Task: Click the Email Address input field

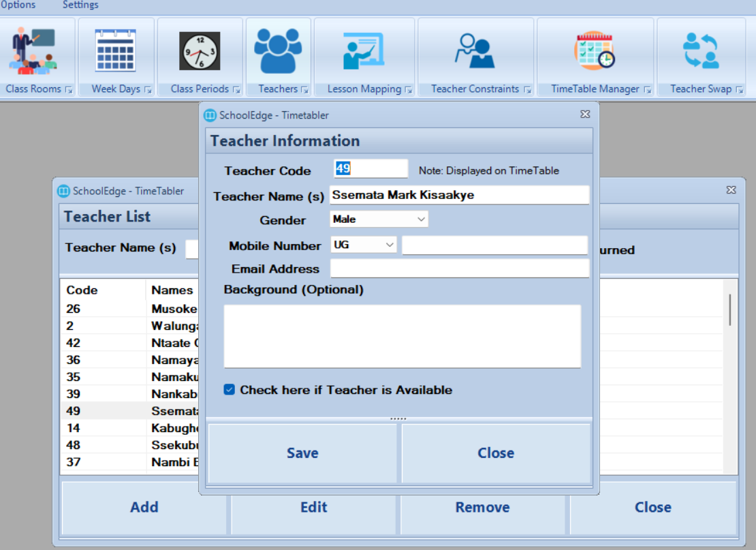Action: (x=460, y=269)
